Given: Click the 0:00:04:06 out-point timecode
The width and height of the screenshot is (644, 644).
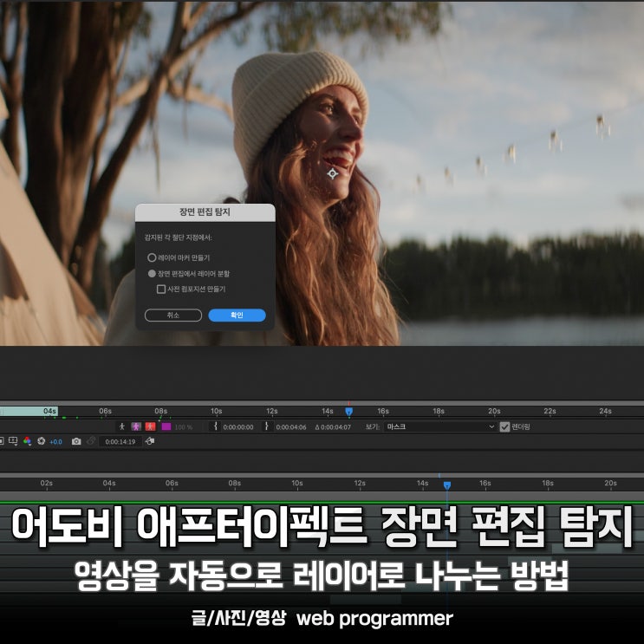Looking at the screenshot, I should pyautogui.click(x=291, y=427).
